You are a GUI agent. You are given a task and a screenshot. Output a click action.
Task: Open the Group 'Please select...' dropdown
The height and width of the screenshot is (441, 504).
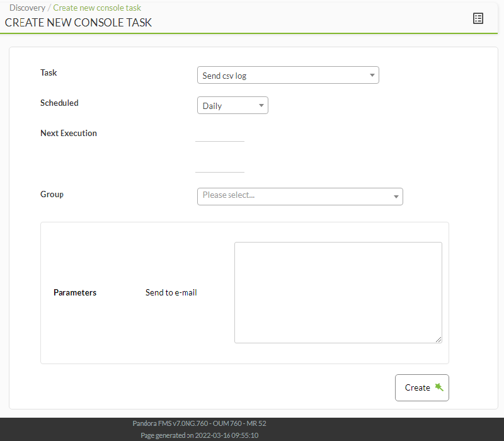[300, 197]
